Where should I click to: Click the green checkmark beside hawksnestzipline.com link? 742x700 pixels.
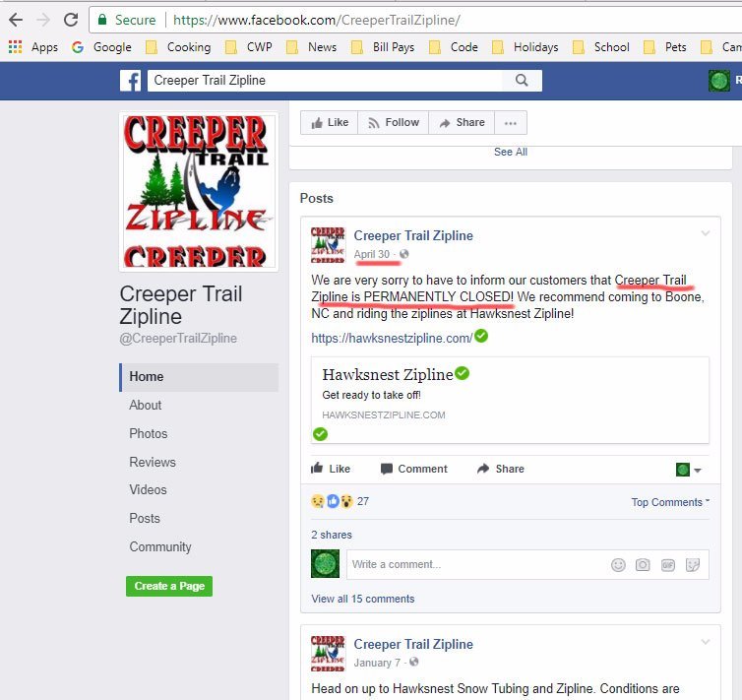(481, 336)
